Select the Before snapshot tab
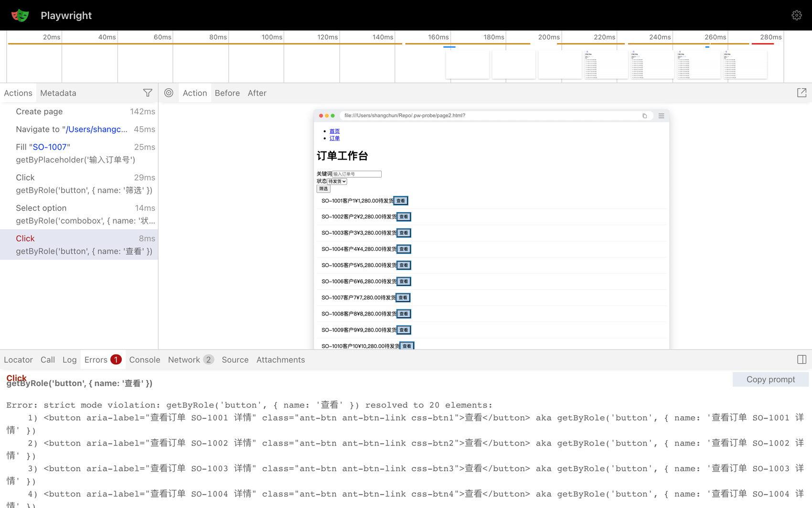 coord(227,93)
